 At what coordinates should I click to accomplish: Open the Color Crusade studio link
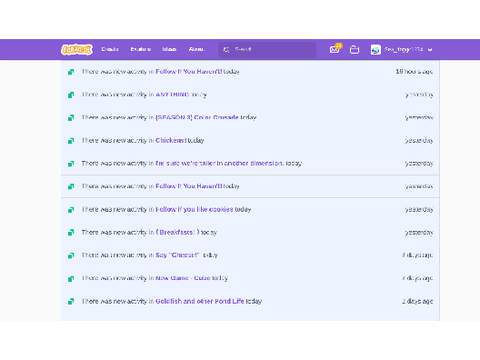197,117
